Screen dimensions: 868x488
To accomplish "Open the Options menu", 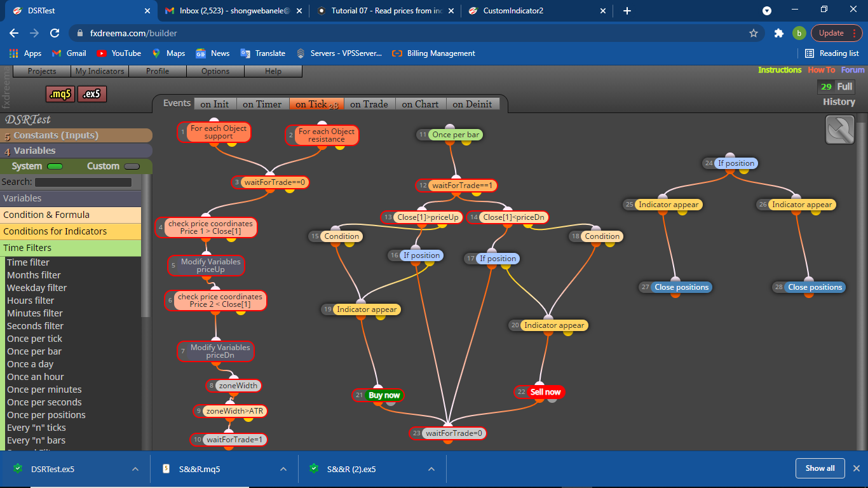I will [x=215, y=71].
